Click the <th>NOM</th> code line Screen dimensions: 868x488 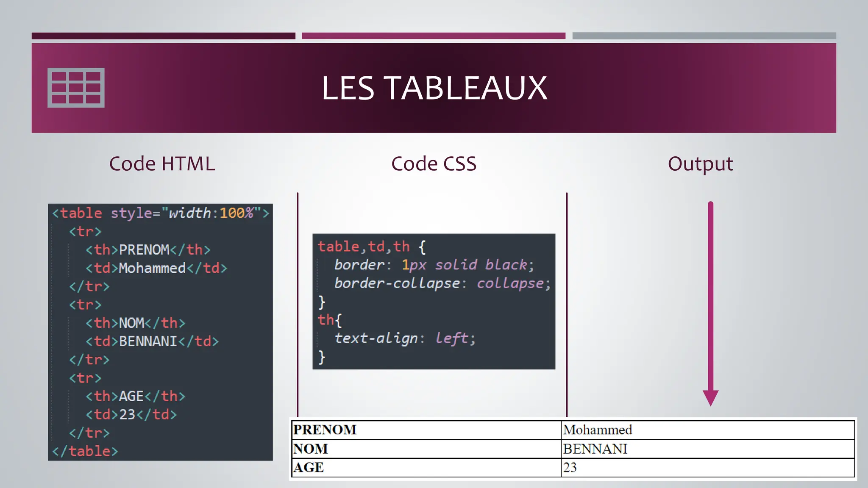click(x=135, y=323)
